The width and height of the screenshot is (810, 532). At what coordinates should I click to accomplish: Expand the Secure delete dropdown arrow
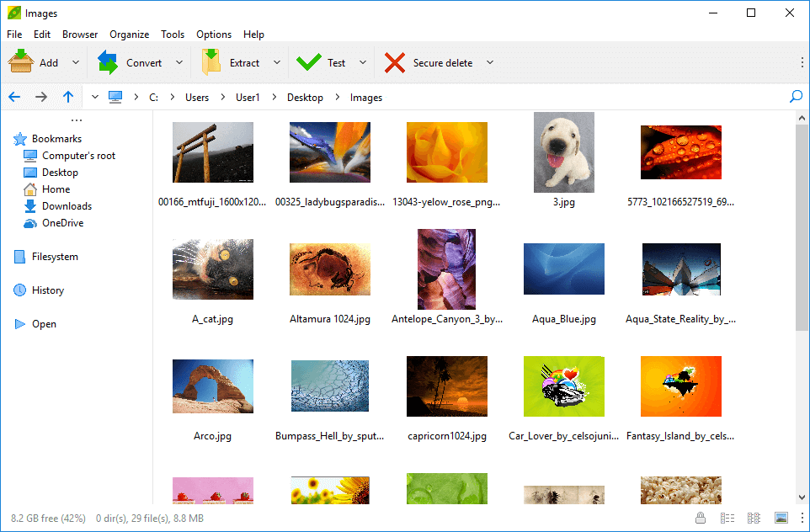[x=490, y=62]
